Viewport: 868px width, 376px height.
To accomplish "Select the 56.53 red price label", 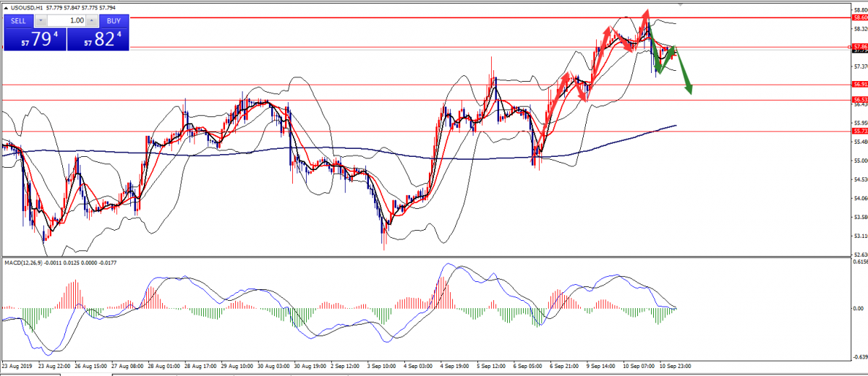I will coord(859,99).
